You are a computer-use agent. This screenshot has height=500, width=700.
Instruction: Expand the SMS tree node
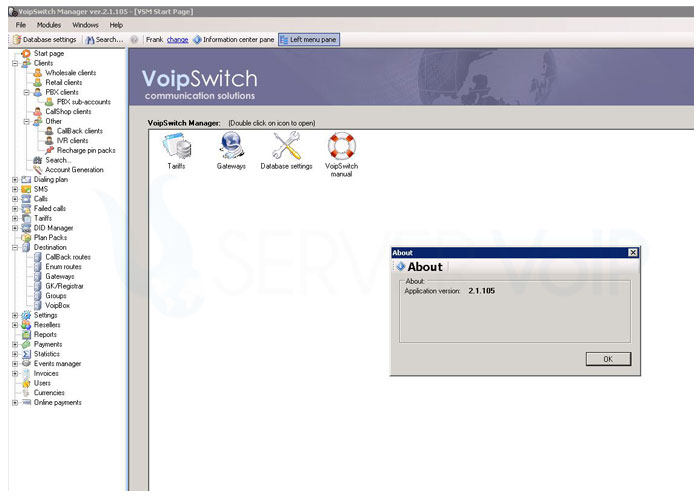point(15,189)
